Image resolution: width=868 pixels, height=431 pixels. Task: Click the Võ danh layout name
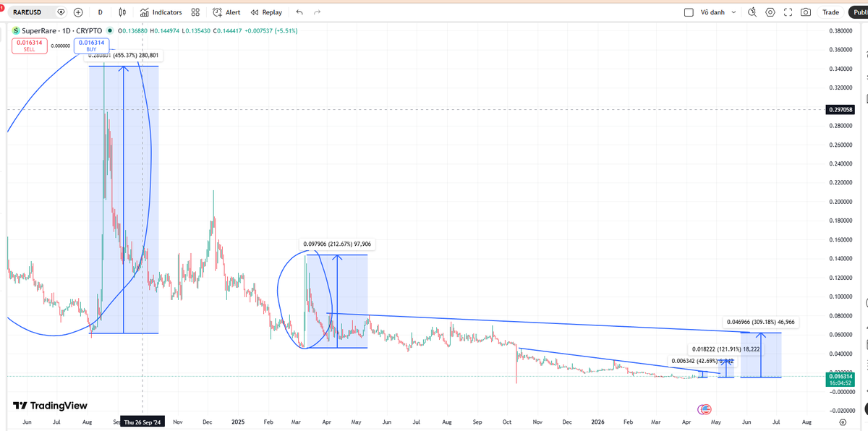click(x=712, y=12)
